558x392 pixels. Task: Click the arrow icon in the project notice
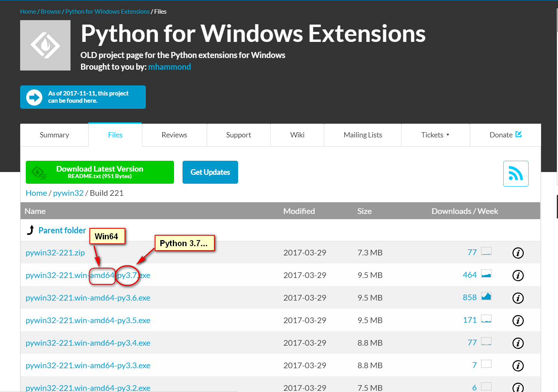tap(34, 97)
